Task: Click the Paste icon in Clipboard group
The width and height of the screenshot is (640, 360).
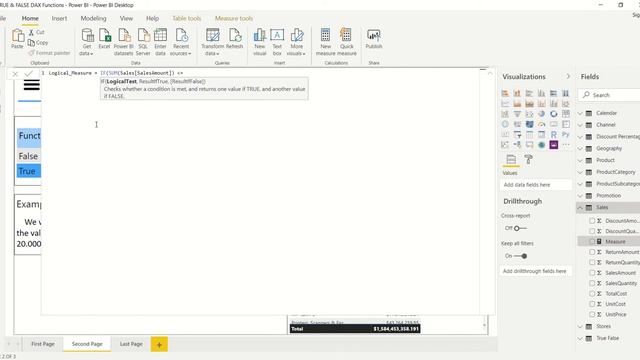Action: 18,36
